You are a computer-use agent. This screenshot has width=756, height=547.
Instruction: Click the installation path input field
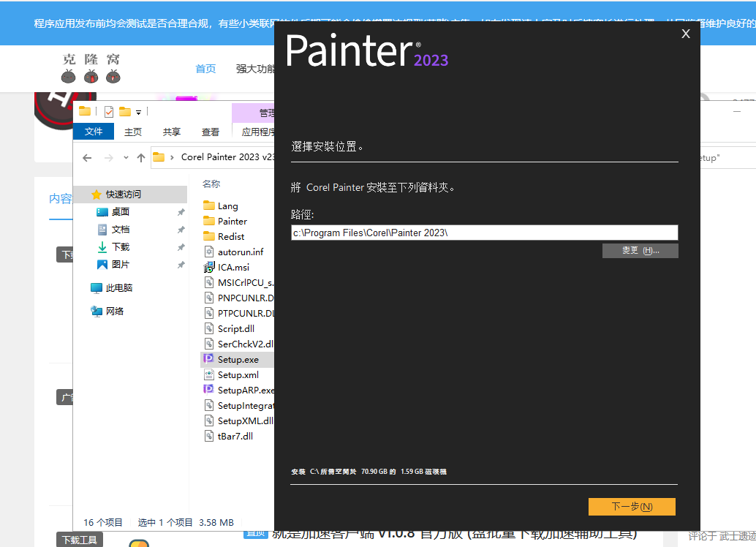pos(484,233)
